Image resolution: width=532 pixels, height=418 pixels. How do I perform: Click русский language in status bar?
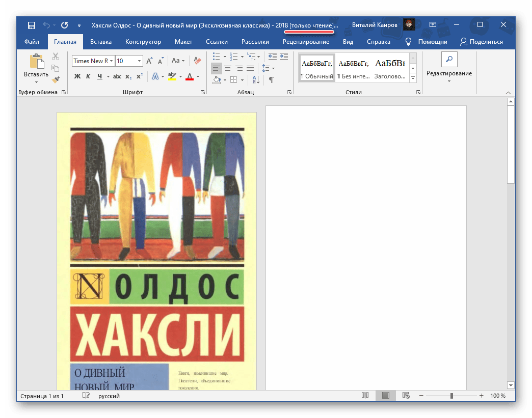coord(109,396)
